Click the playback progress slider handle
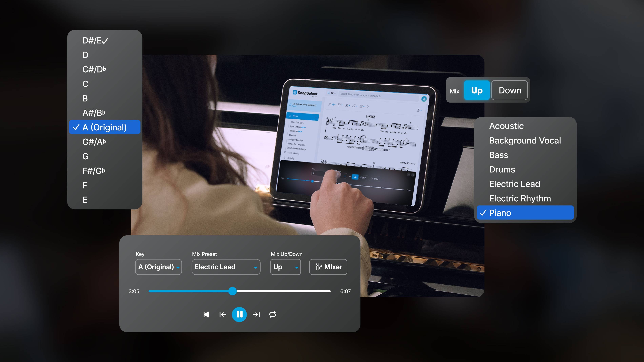The height and width of the screenshot is (362, 644). tap(233, 291)
